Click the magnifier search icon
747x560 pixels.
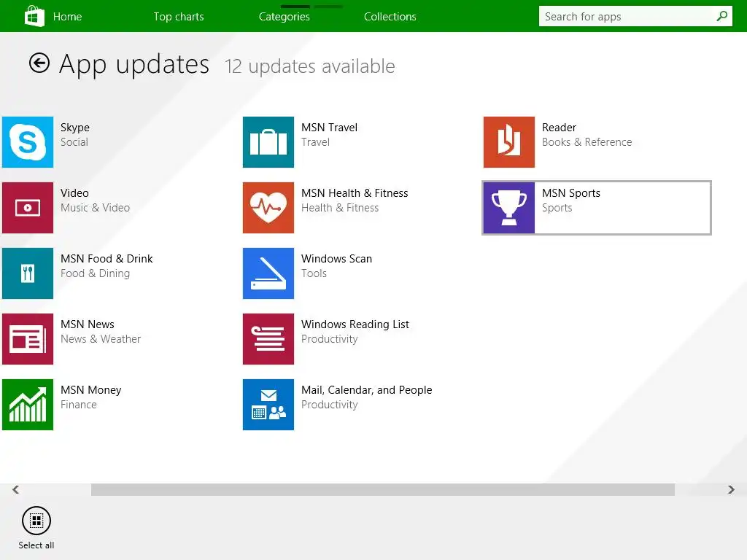721,16
